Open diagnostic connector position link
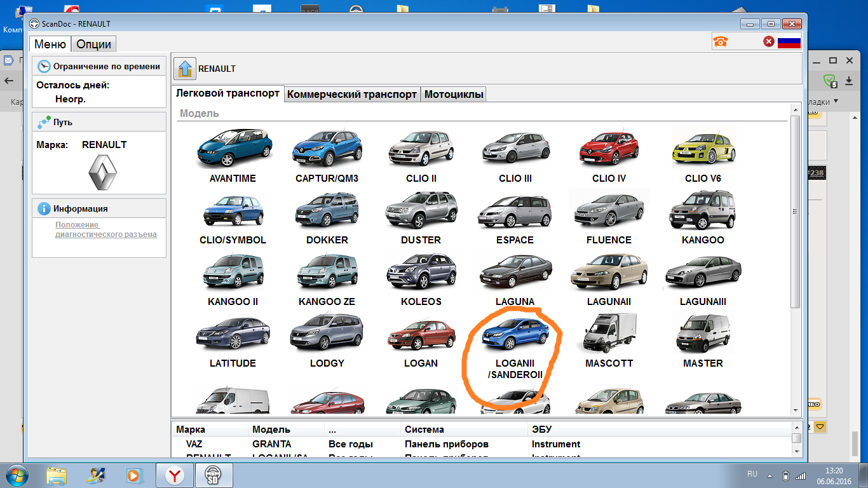This screenshot has width=868, height=488. point(105,229)
